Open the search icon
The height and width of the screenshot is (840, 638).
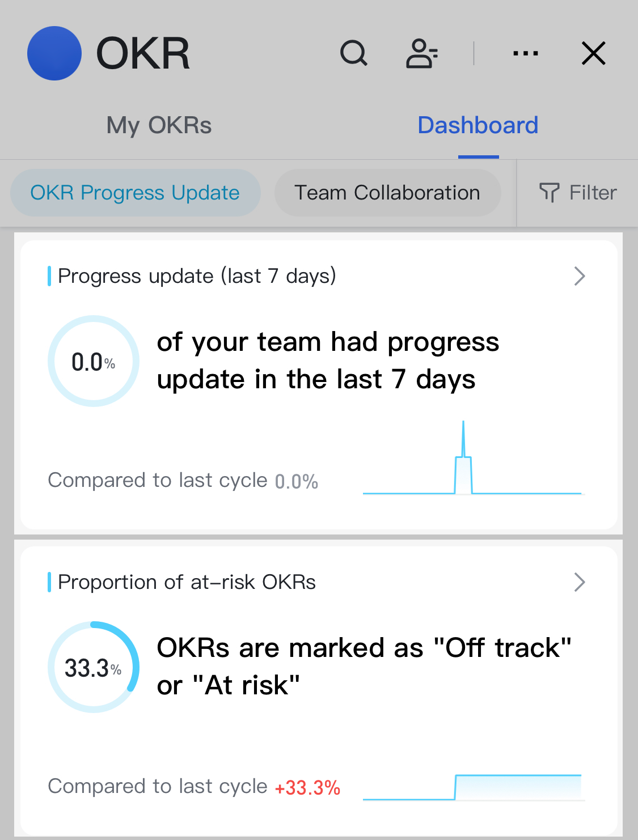tap(353, 53)
